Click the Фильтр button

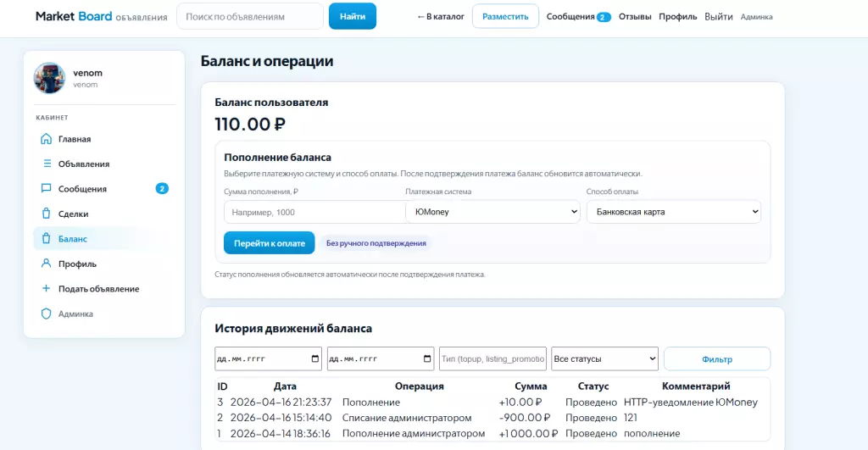(x=716, y=358)
